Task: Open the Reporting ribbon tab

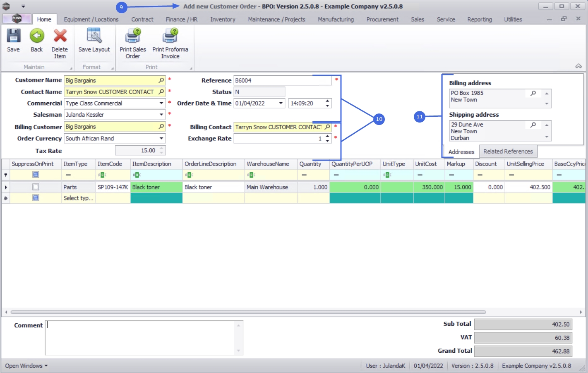Action: 480,19
